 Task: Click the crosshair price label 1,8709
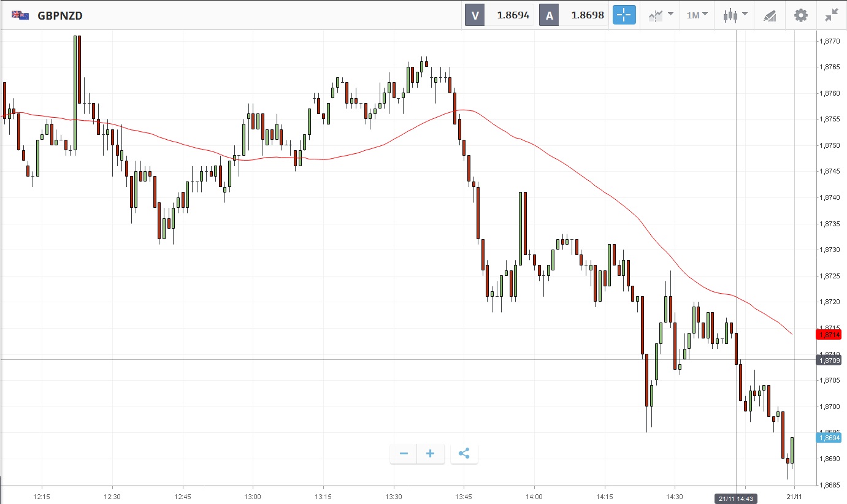click(x=828, y=361)
